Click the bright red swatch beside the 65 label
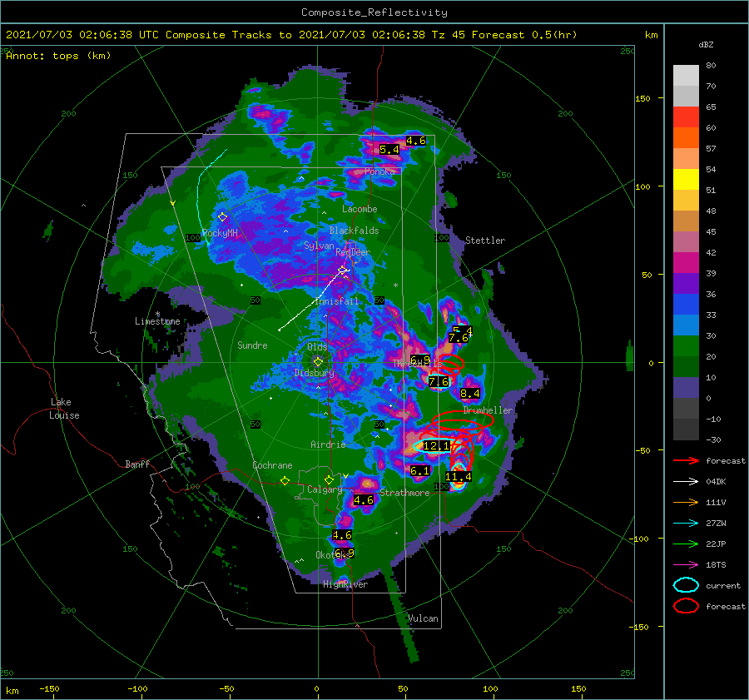Image resolution: width=749 pixels, height=700 pixels. [x=686, y=117]
